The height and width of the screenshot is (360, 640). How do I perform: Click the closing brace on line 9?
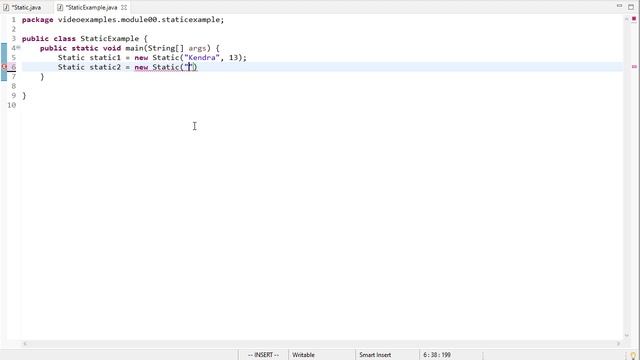pyautogui.click(x=24, y=96)
